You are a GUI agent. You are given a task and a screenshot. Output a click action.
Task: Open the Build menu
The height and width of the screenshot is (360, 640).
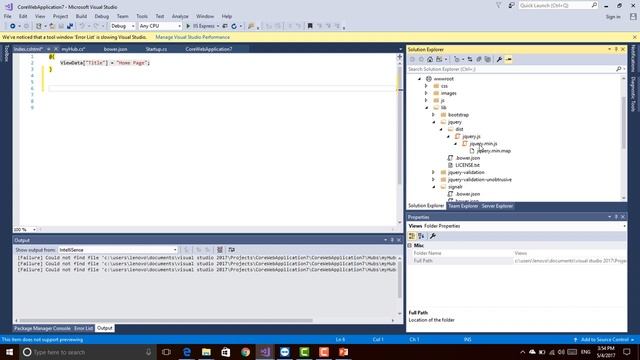click(81, 16)
